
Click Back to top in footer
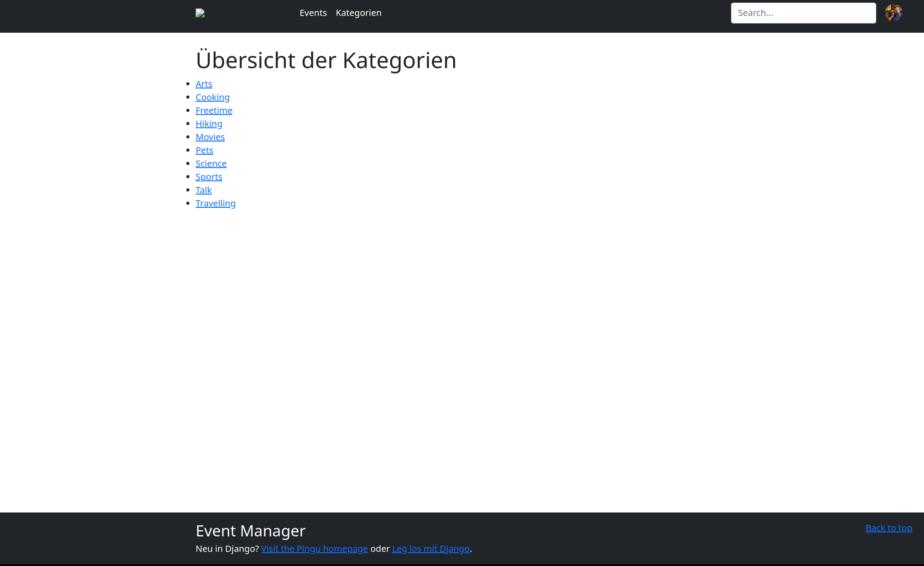889,528
